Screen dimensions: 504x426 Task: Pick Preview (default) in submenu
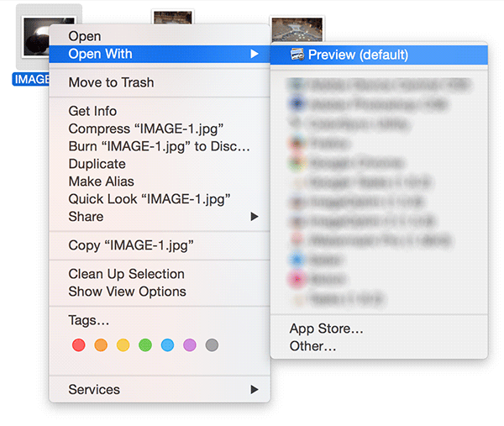[x=379, y=55]
